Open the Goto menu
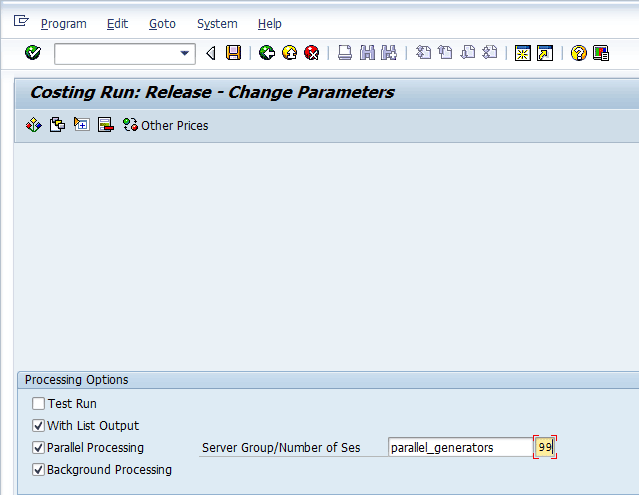Screen dimensions: 639x495 [162, 24]
